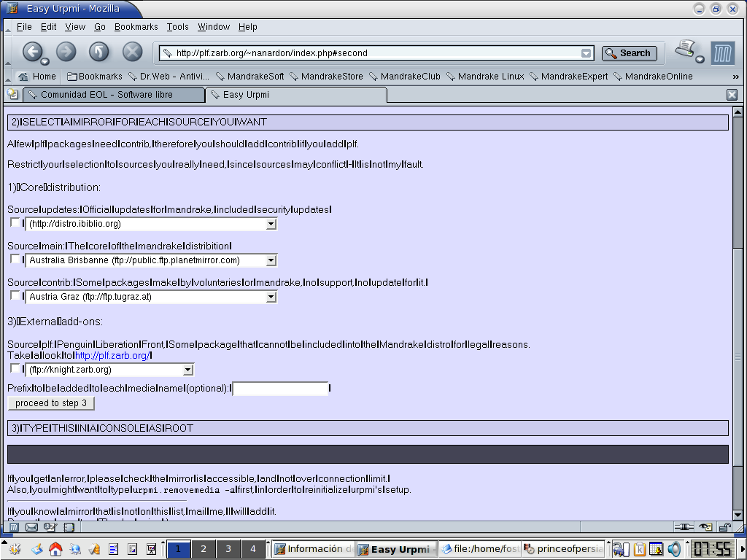Open the MandrakeStore bookmark
Image resolution: width=747 pixels, height=560 pixels.
coord(326,76)
